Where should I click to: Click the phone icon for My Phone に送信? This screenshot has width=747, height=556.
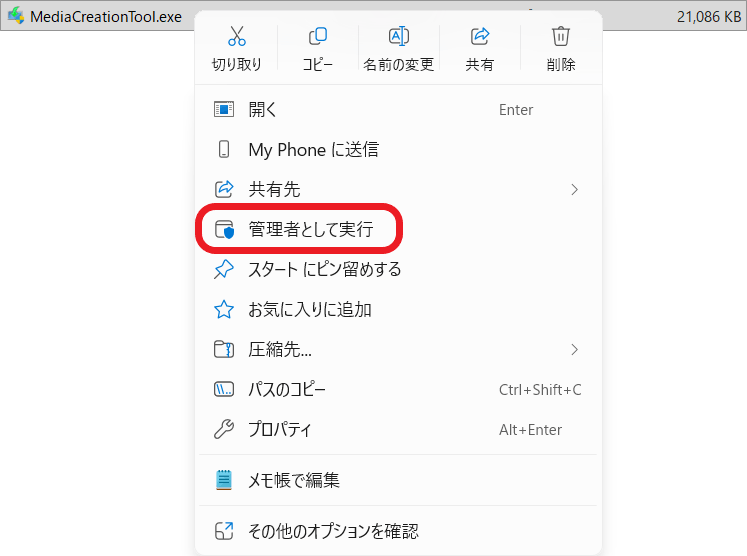[225, 150]
